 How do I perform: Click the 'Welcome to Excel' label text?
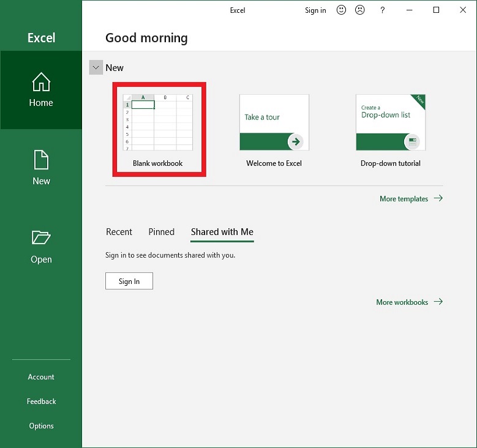coord(274,163)
